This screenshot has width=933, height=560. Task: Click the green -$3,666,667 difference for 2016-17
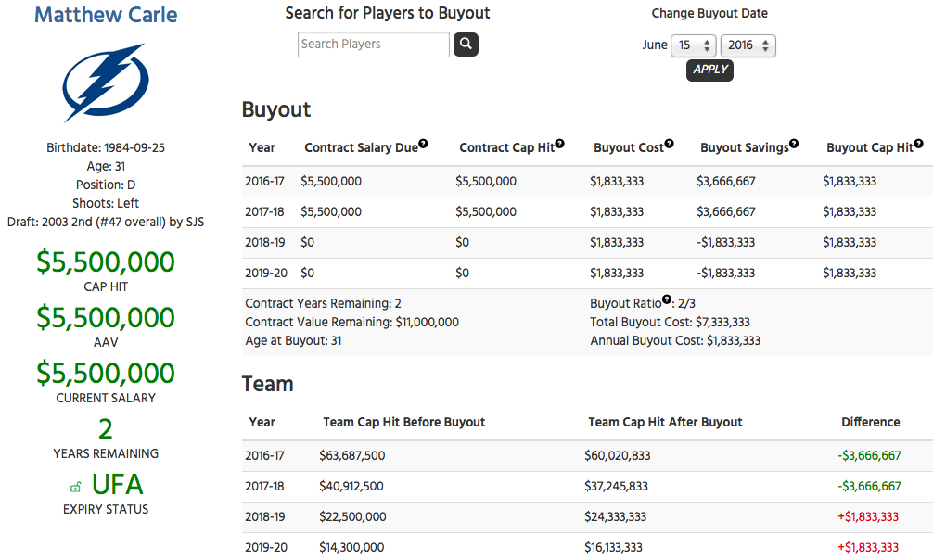pyautogui.click(x=869, y=456)
